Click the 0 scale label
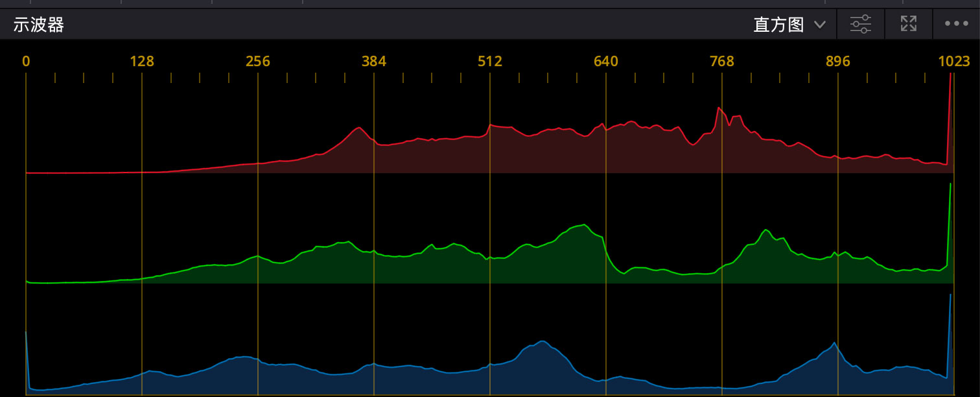Viewport: 980px width, 397px height. (26, 62)
